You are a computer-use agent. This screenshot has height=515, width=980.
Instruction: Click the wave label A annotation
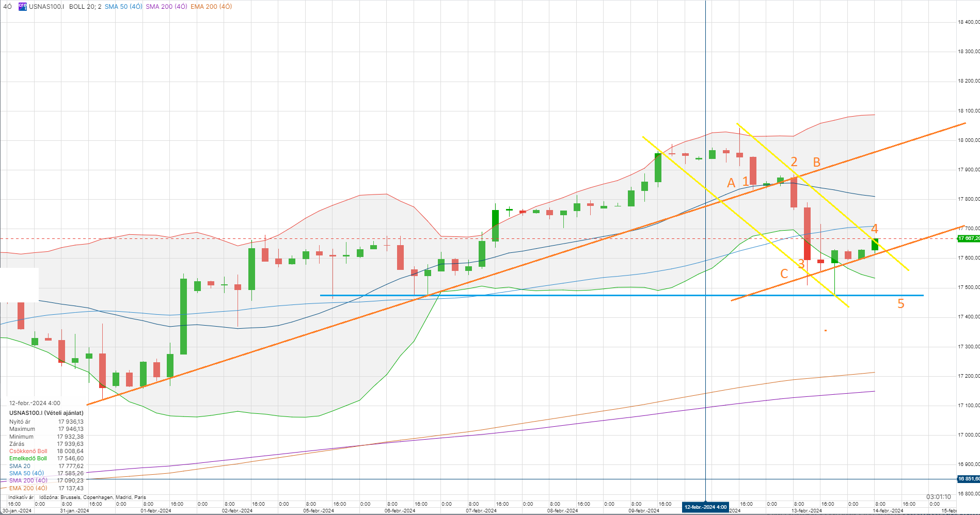tap(731, 183)
